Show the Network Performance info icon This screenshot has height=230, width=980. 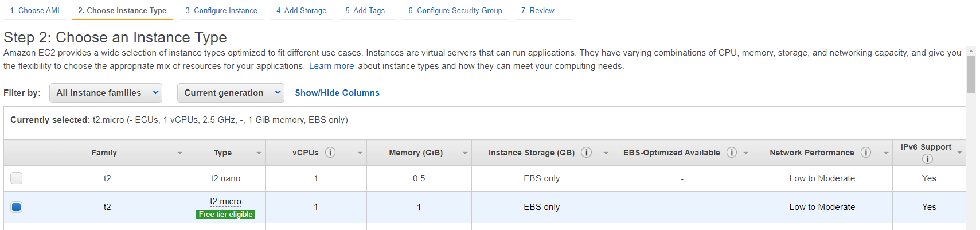click(866, 153)
